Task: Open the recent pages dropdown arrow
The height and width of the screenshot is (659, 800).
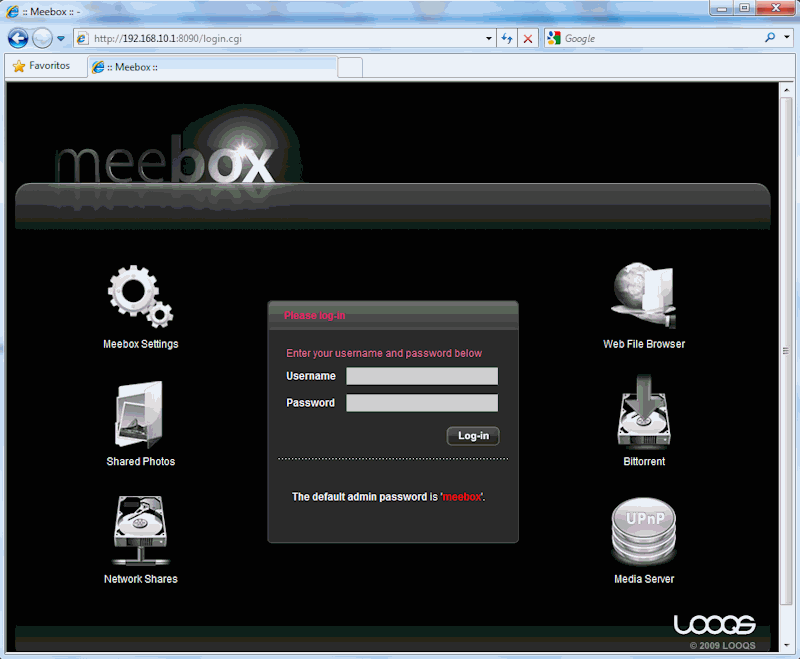Action: (61, 38)
